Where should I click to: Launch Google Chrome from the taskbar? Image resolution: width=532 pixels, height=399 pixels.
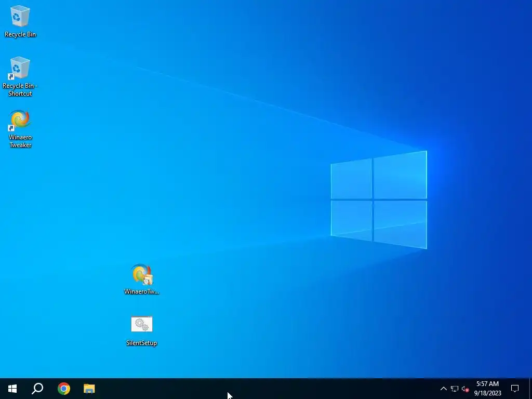tap(64, 389)
